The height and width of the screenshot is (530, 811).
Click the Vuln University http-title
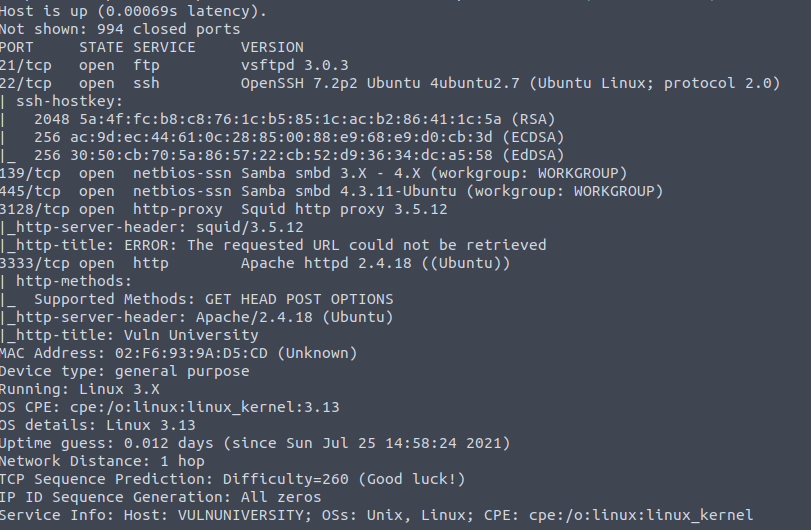[191, 335]
